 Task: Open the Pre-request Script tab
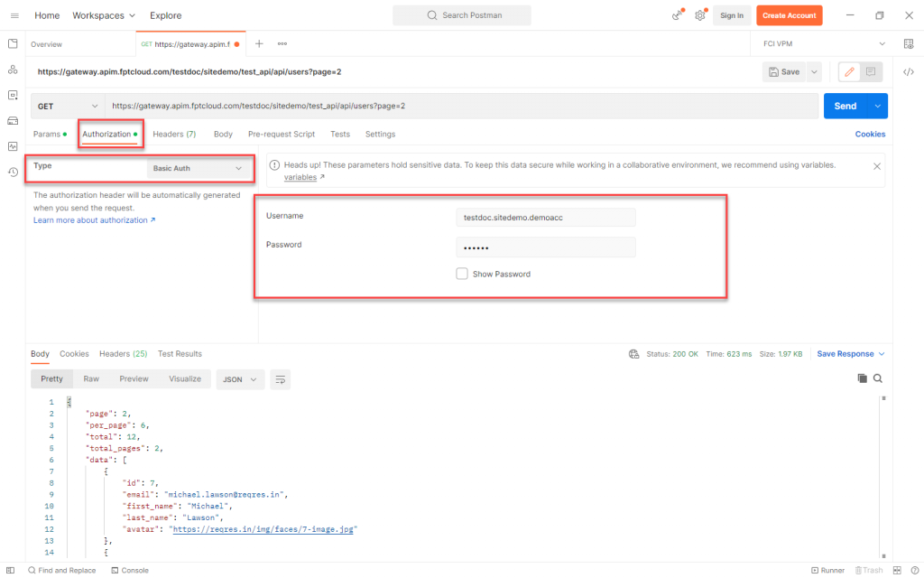click(x=282, y=134)
